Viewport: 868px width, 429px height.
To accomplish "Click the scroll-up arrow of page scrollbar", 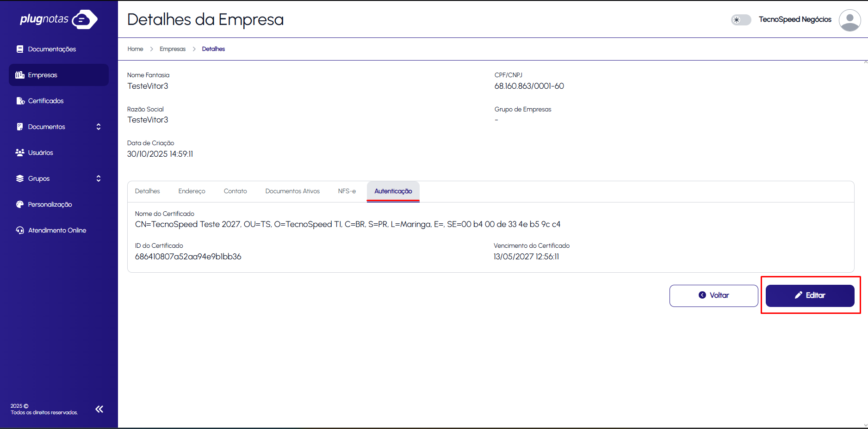I will click(865, 62).
